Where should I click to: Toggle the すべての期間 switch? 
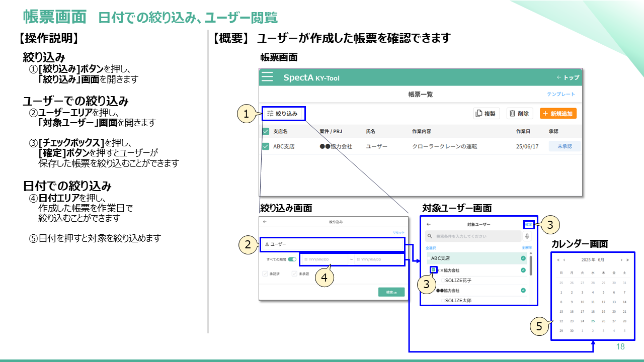[291, 259]
